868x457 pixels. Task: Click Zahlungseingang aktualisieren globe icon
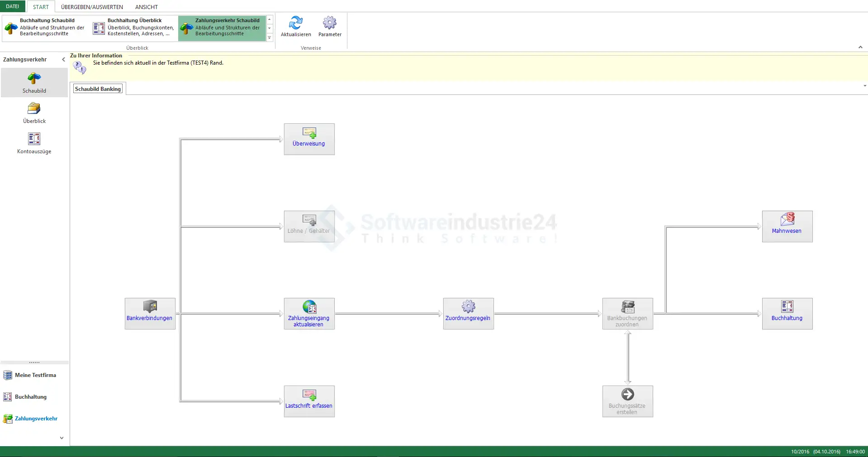pyautogui.click(x=309, y=307)
